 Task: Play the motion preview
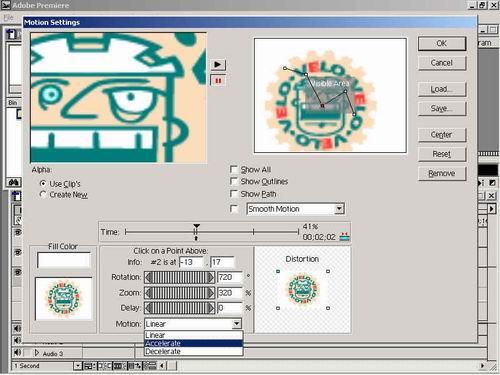(218, 64)
